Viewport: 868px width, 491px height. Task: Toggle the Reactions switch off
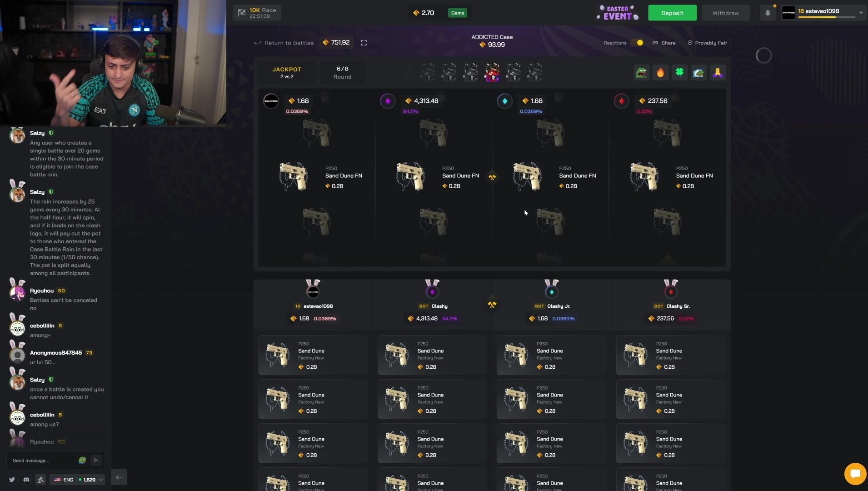coord(637,43)
